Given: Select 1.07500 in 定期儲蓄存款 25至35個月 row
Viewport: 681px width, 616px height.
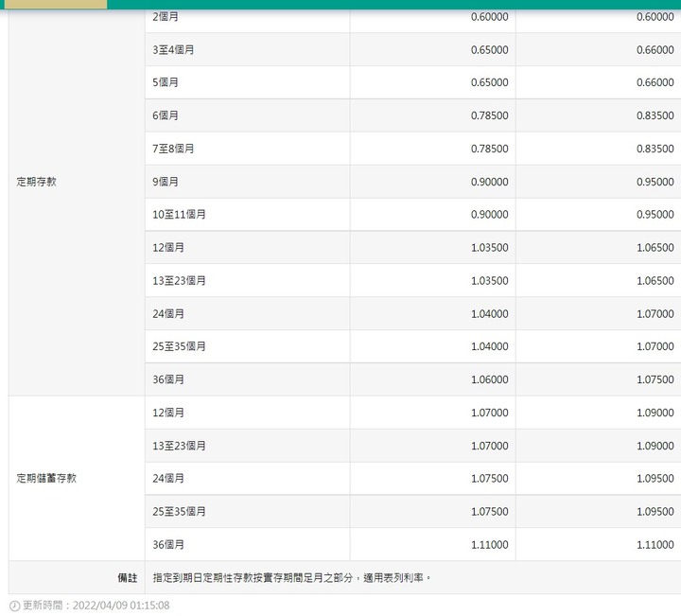Looking at the screenshot, I should pyautogui.click(x=490, y=511).
